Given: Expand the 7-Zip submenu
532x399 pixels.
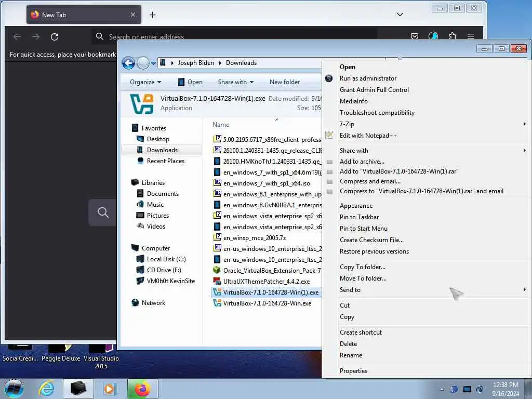Looking at the screenshot, I should (426, 124).
